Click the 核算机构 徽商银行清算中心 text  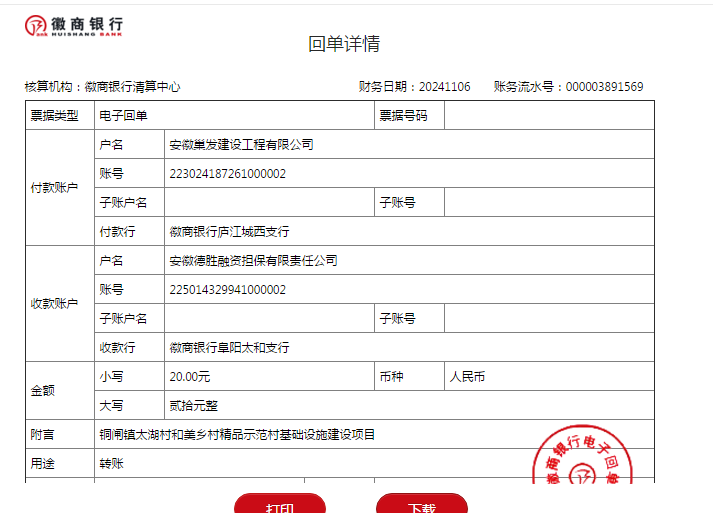[102, 87]
